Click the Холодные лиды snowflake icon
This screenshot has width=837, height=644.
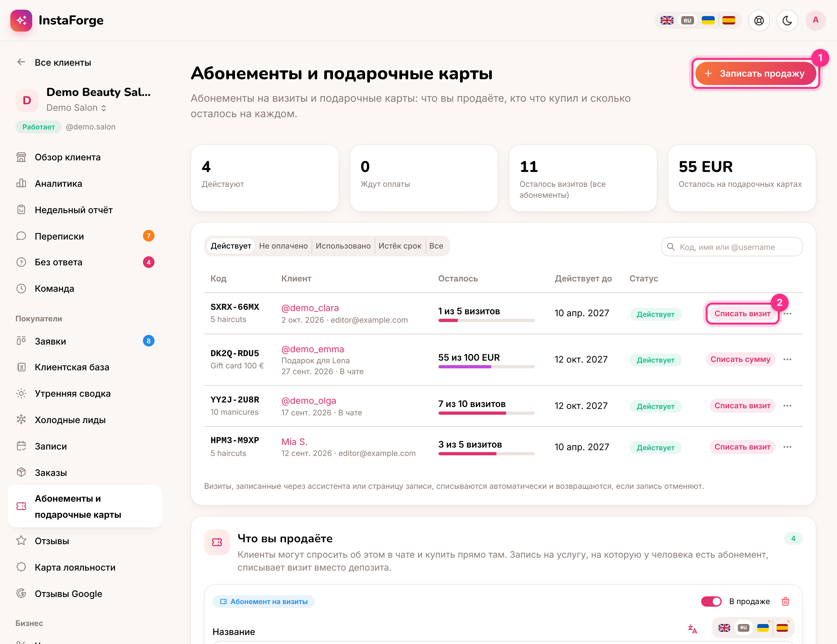[x=21, y=420]
